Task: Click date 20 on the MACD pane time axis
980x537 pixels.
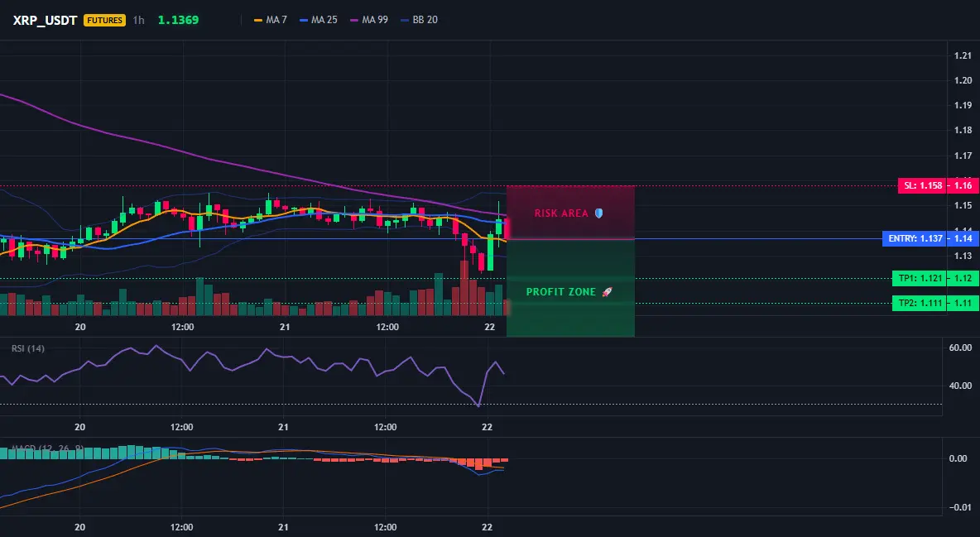Action: 80,527
